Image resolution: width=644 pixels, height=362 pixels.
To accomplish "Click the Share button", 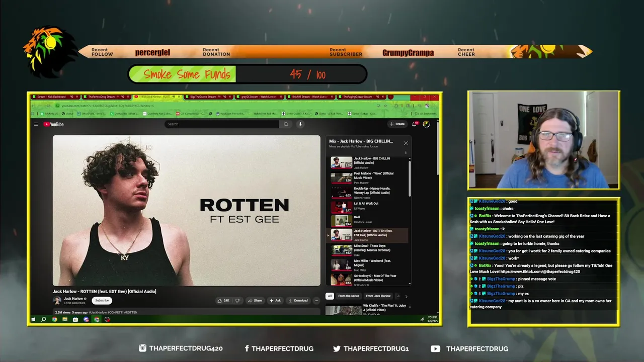I will pyautogui.click(x=255, y=301).
